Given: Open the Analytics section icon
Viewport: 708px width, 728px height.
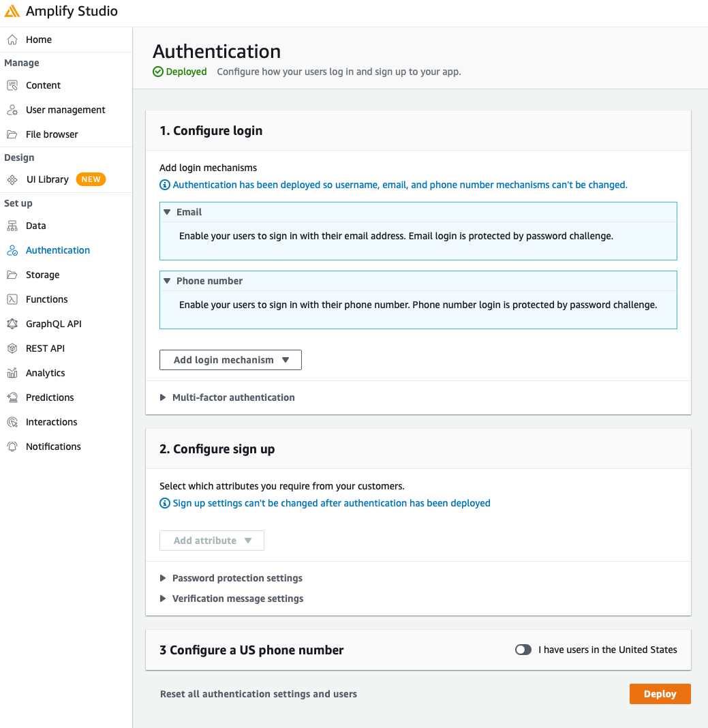Looking at the screenshot, I should pos(12,373).
